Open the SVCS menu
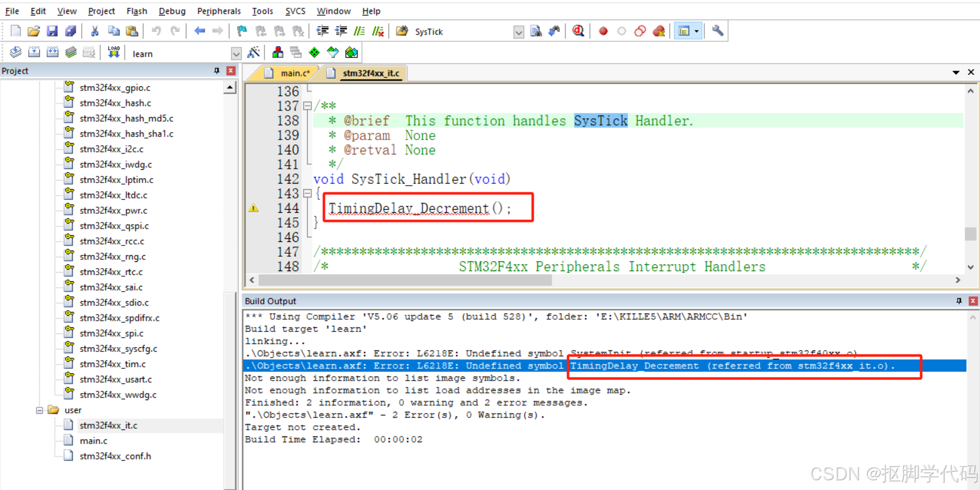The image size is (980, 490). coord(295,11)
